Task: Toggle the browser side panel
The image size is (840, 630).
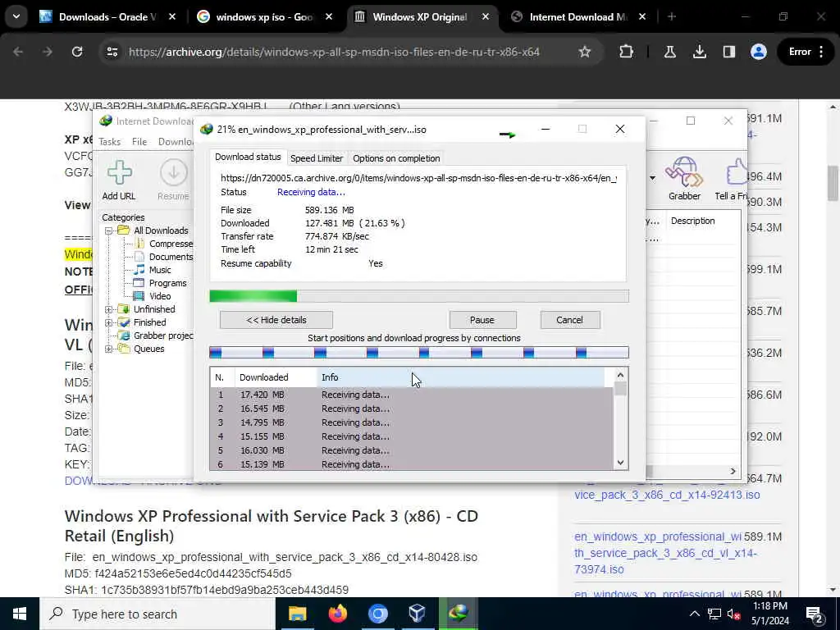Action: [728, 52]
